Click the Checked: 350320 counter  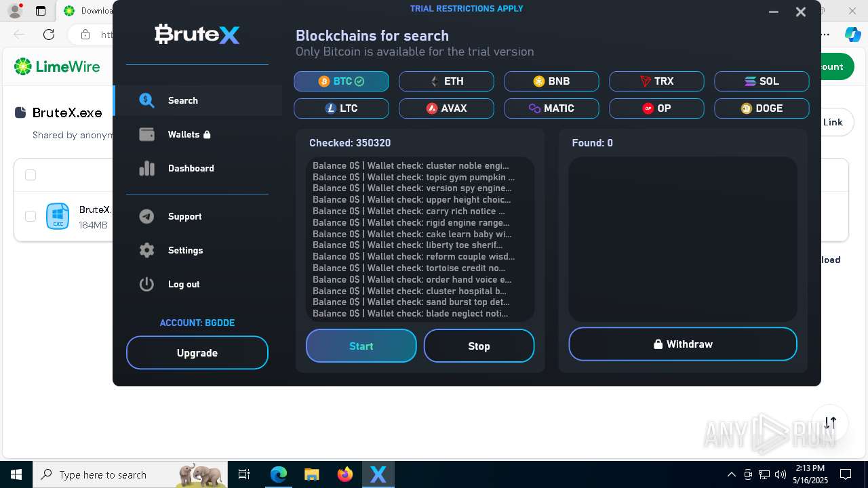click(350, 143)
